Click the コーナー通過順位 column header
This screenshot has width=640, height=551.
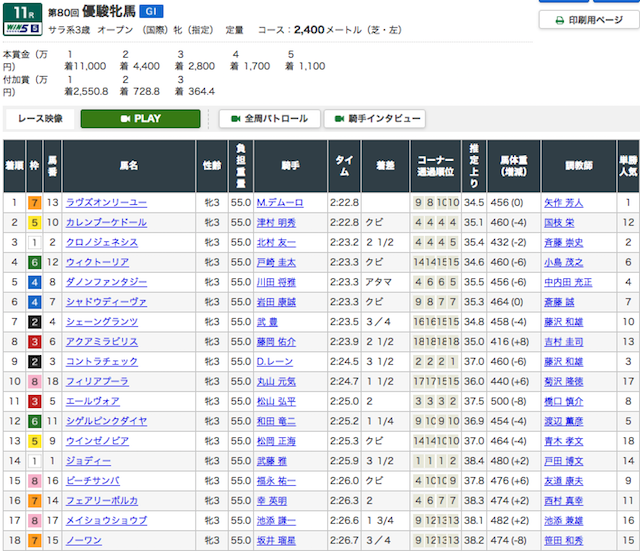point(436,166)
